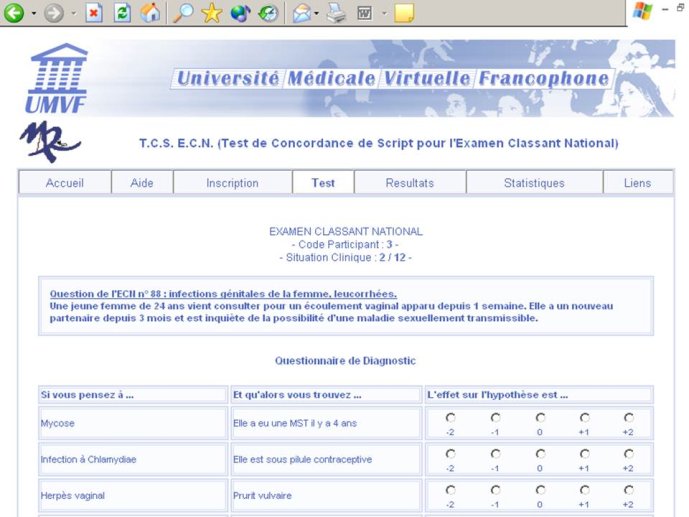The image size is (689, 517).
Task: Click the Infection à Chlamydiae cell
Action: coord(133,459)
